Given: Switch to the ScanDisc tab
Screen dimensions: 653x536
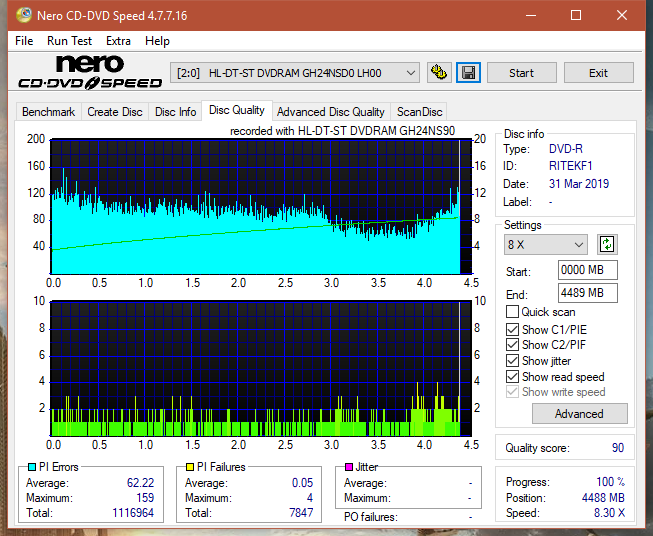Looking at the screenshot, I should 419,112.
